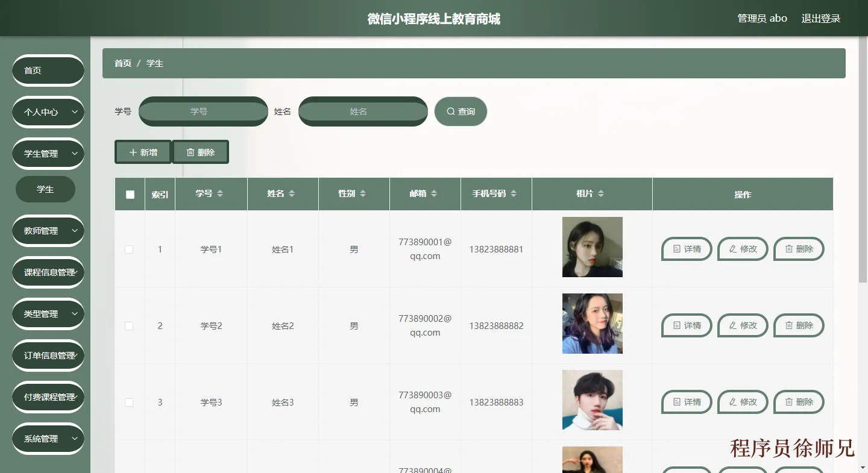868x473 pixels.
Task: Click pencil icon of 修改 for 学号3
Action: pyautogui.click(x=733, y=402)
